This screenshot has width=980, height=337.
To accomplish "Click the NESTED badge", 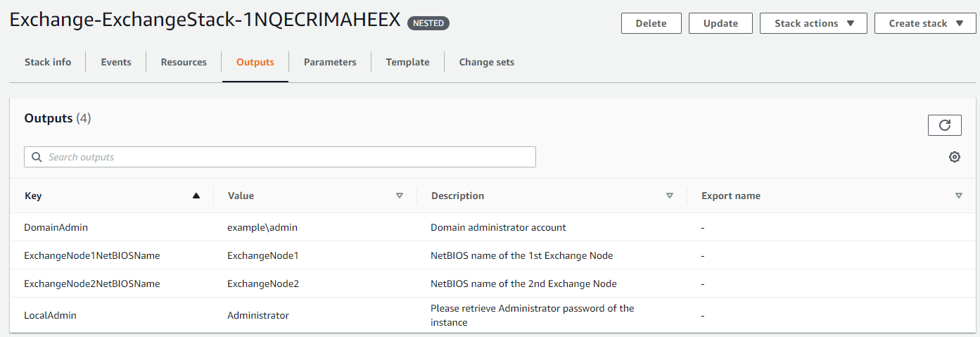I will 428,23.
